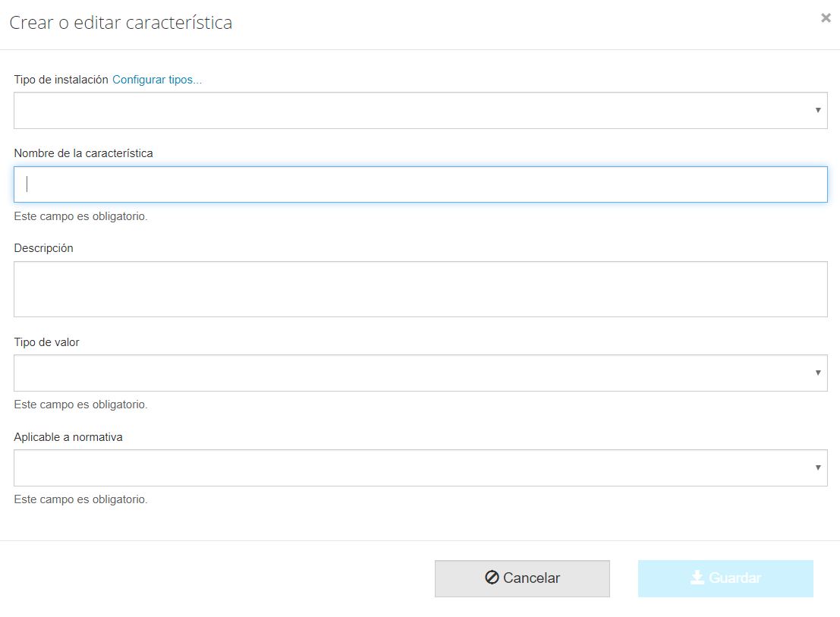Click the ban icon on Cancelar
Image resolution: width=840 pixels, height=617 pixels.
pyautogui.click(x=492, y=578)
